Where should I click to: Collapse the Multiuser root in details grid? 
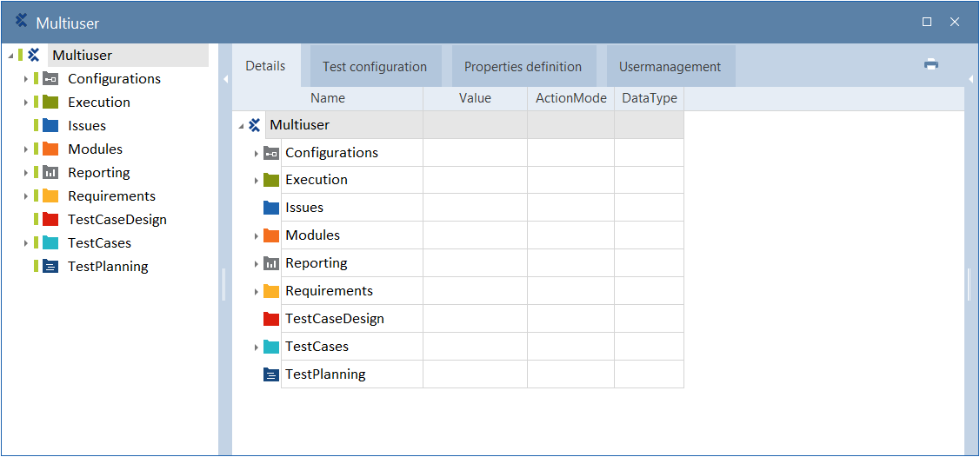click(x=241, y=126)
